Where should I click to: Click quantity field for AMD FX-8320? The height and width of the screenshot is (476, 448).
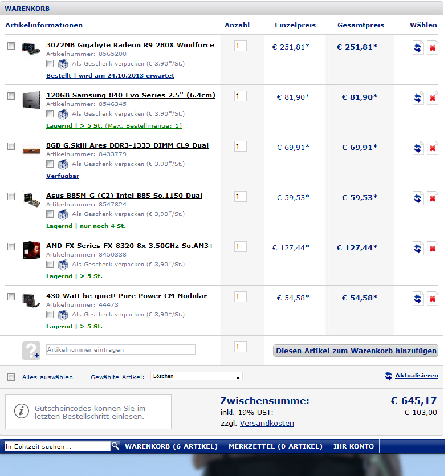[241, 247]
